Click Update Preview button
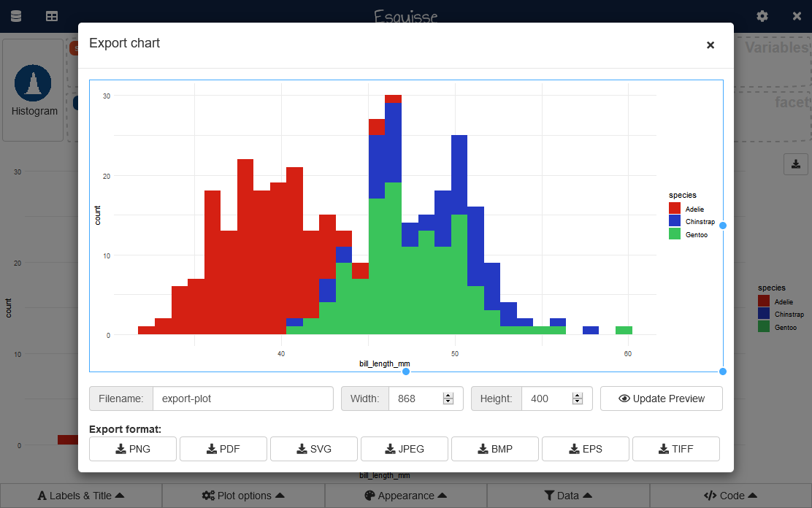The height and width of the screenshot is (508, 812). click(662, 399)
